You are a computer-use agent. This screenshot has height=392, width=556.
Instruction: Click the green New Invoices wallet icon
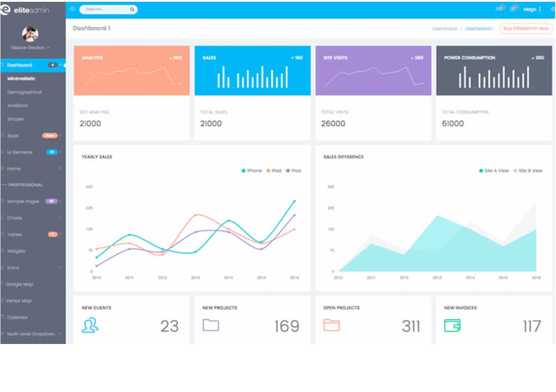point(452,325)
